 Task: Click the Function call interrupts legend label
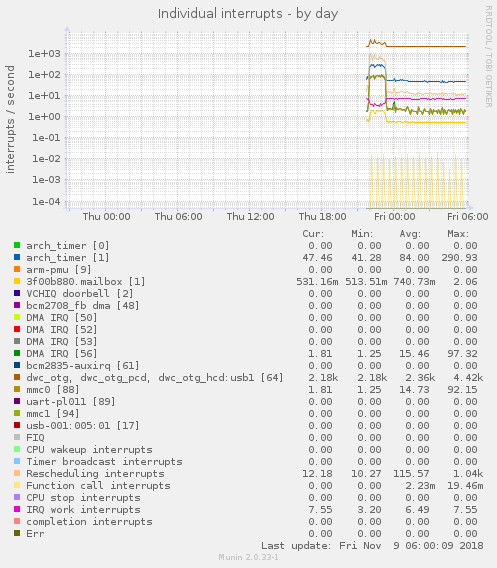pyautogui.click(x=98, y=485)
